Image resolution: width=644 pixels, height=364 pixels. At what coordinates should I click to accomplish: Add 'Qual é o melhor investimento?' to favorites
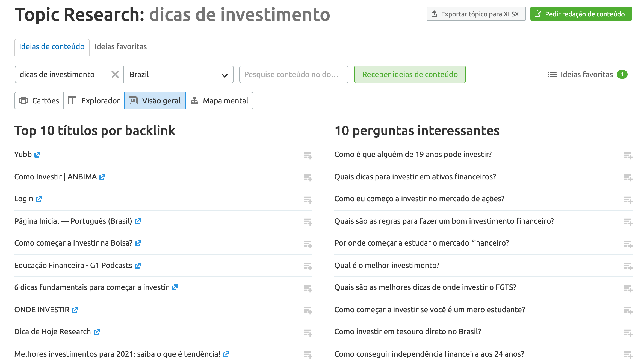click(x=628, y=266)
